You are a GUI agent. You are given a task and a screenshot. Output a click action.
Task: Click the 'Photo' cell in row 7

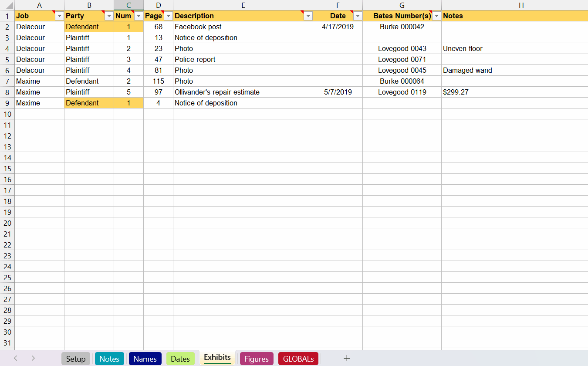(243, 81)
